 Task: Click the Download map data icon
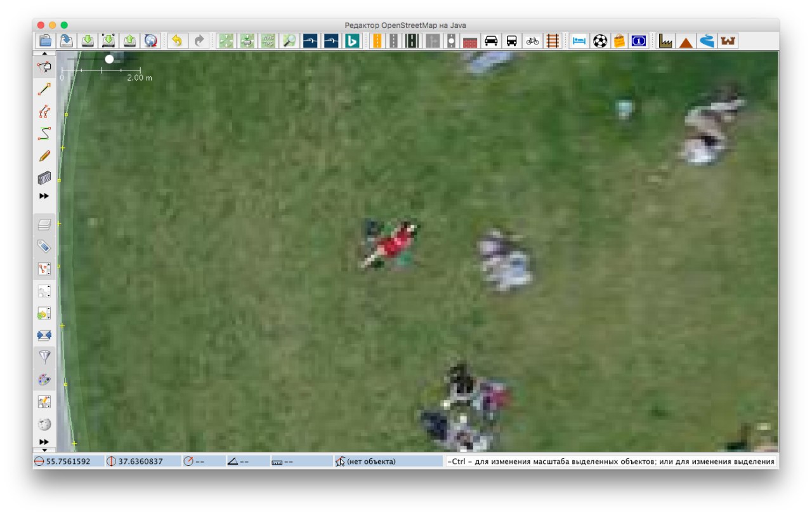88,41
